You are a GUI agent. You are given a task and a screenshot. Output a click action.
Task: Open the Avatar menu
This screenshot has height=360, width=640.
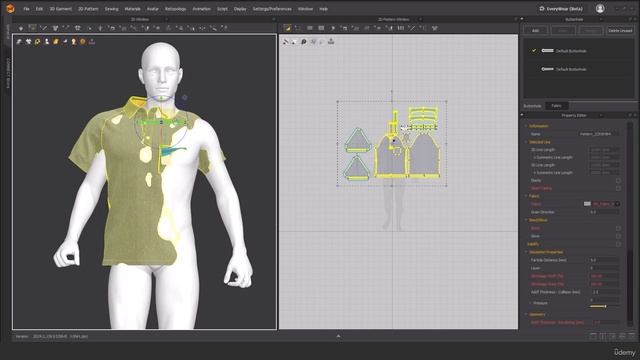tap(153, 9)
